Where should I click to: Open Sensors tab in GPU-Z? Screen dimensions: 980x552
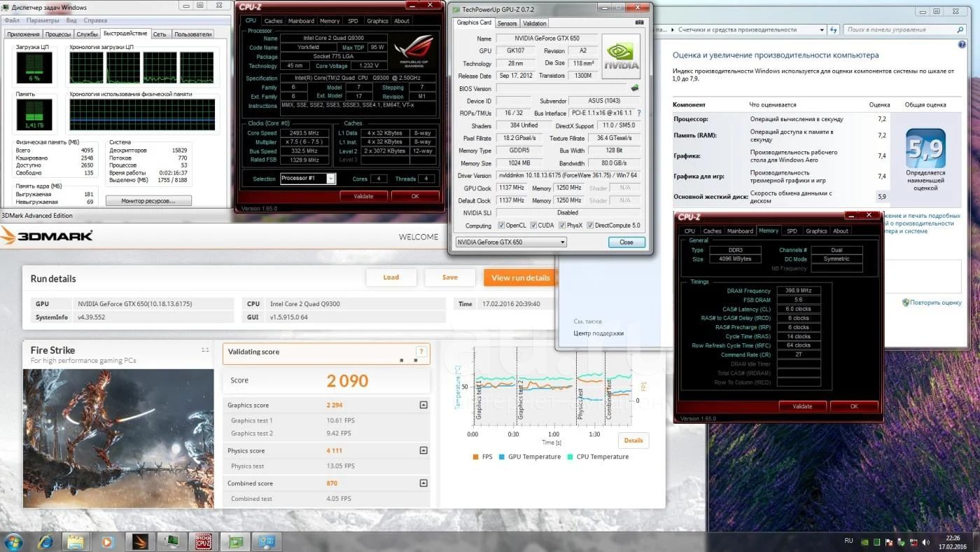click(507, 23)
